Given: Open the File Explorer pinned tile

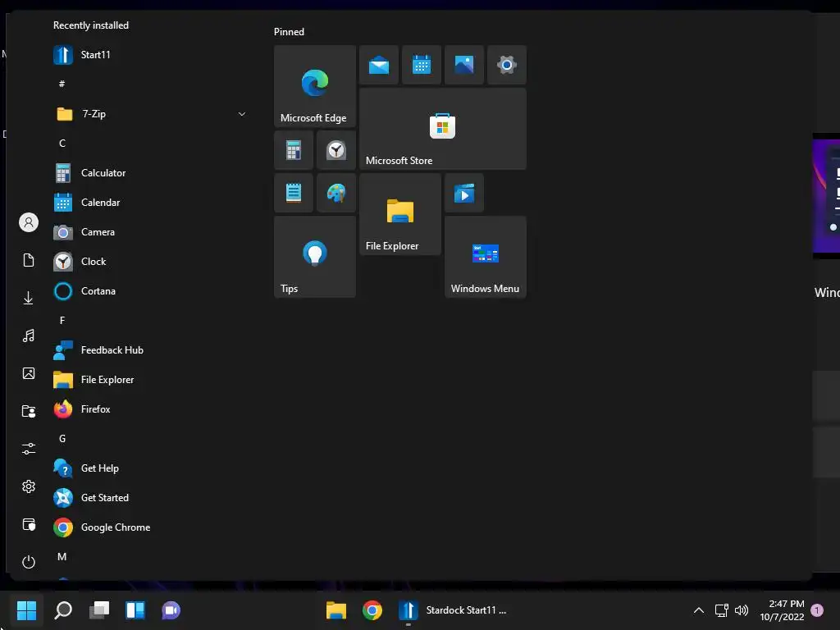Looking at the screenshot, I should (x=400, y=214).
